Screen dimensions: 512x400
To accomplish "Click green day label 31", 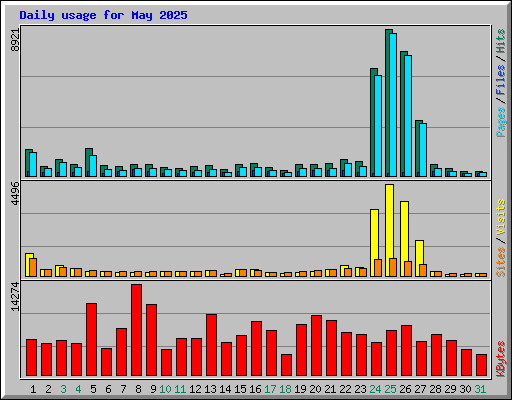I will pos(480,389).
